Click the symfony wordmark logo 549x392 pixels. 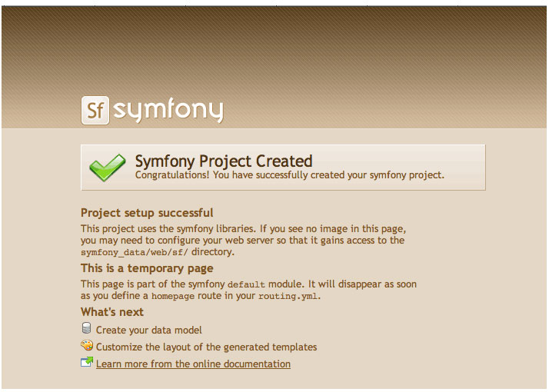168,110
